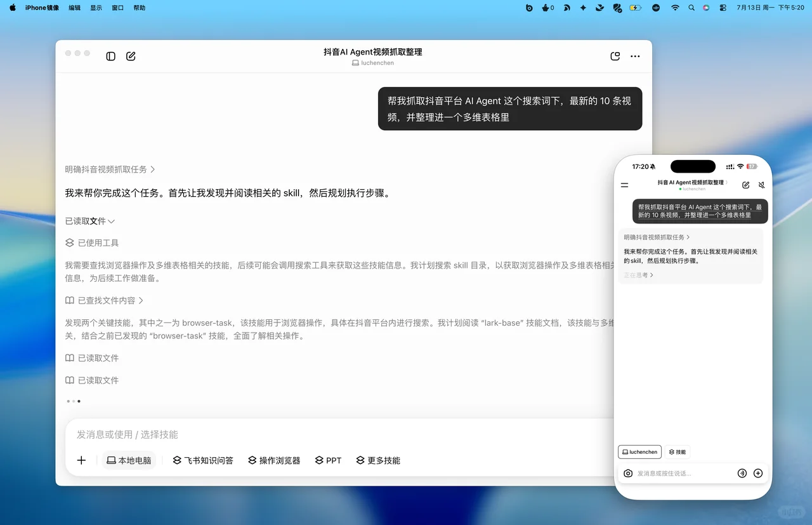
Task: Tap the circled plus icon on the iPhone
Action: click(758, 474)
